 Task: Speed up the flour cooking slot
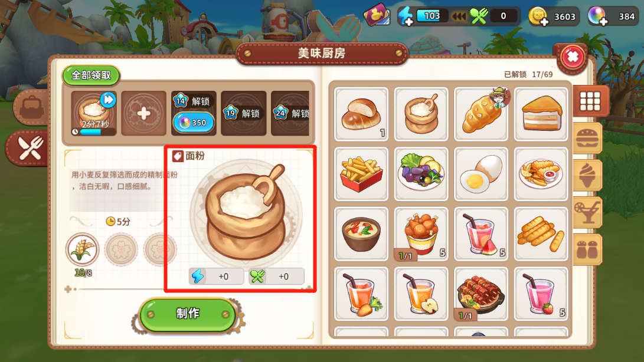click(x=109, y=100)
